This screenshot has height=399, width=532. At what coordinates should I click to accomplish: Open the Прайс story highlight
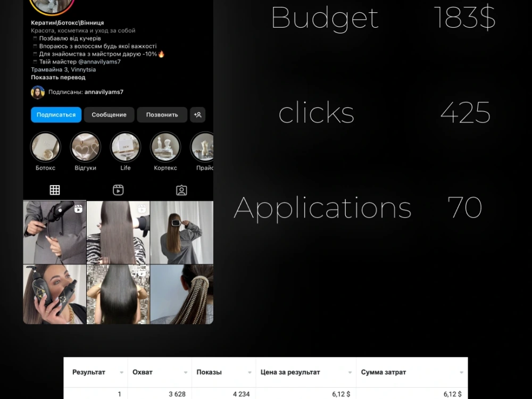[203, 147]
